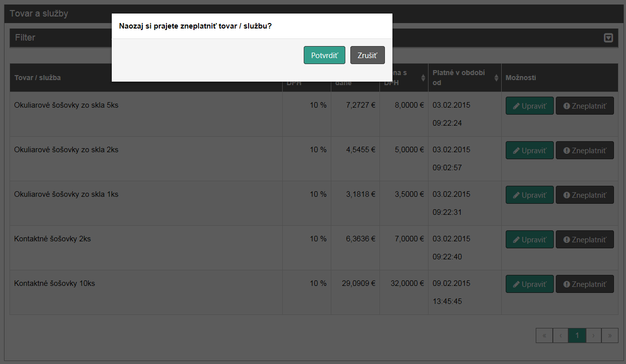The width and height of the screenshot is (626, 364).
Task: Click the dialog question text
Action: pos(195,26)
